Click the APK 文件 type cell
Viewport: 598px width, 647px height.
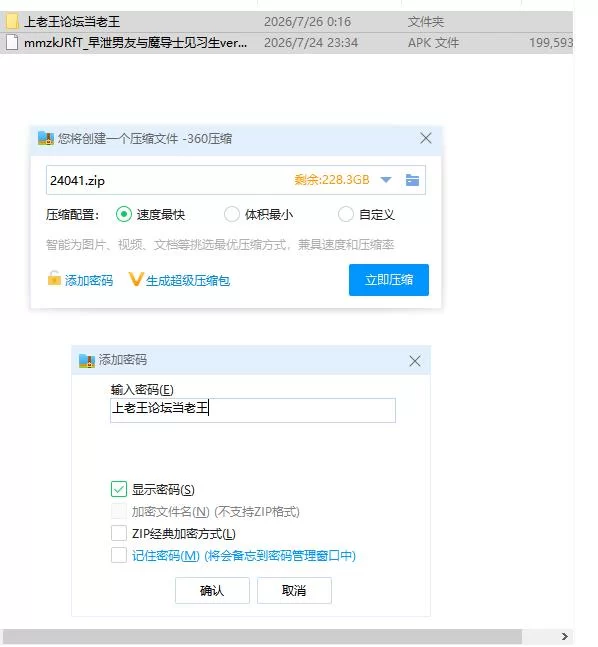433,43
